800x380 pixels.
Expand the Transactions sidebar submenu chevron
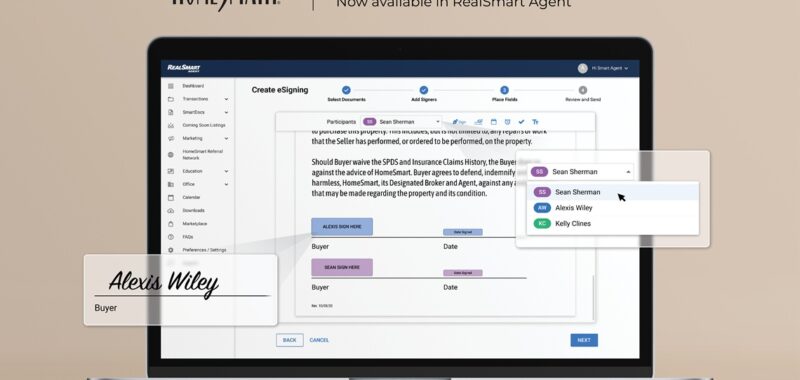pos(226,99)
